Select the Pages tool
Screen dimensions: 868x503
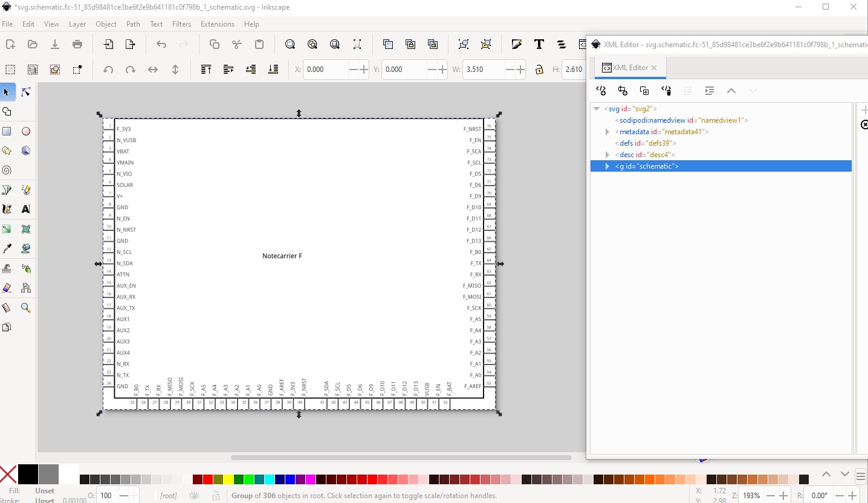pos(7,327)
